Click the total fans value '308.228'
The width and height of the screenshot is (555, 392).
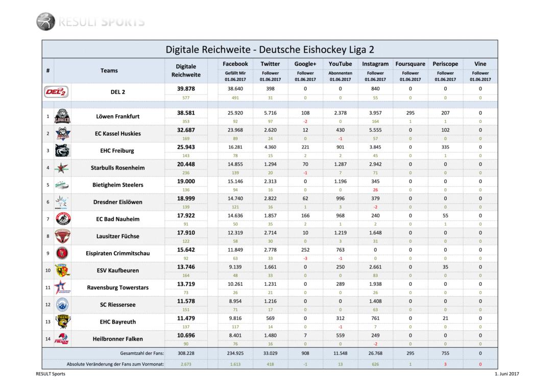point(186,353)
